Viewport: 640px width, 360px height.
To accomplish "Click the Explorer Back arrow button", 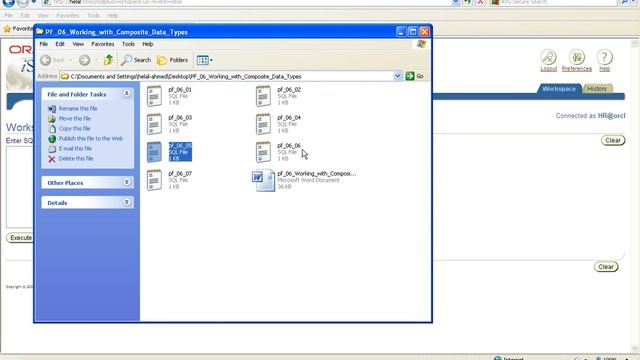I will [x=46, y=60].
